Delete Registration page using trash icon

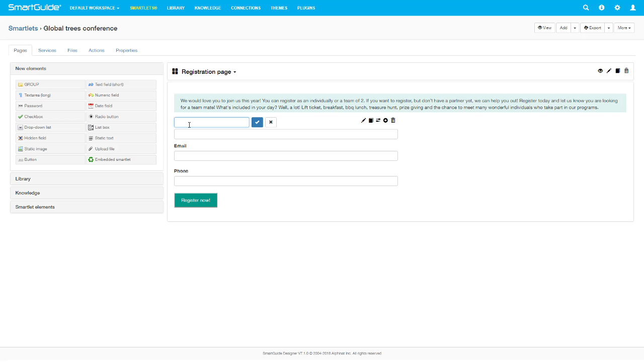(626, 71)
